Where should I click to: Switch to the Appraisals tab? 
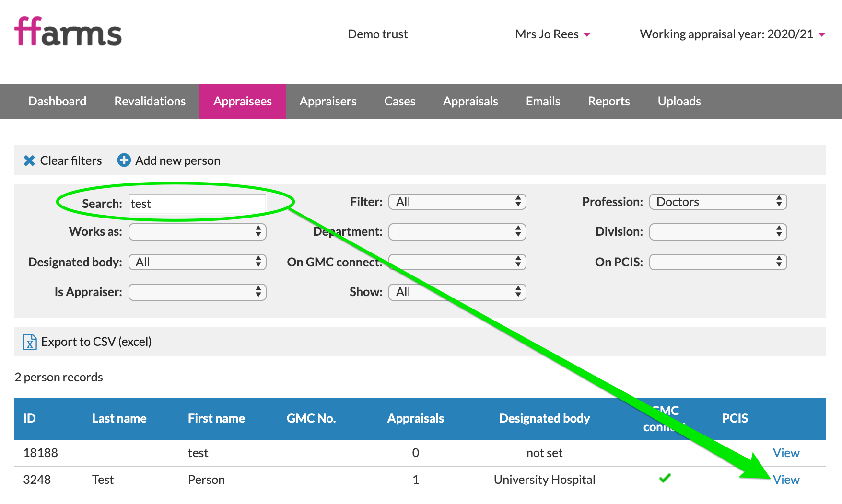point(470,102)
